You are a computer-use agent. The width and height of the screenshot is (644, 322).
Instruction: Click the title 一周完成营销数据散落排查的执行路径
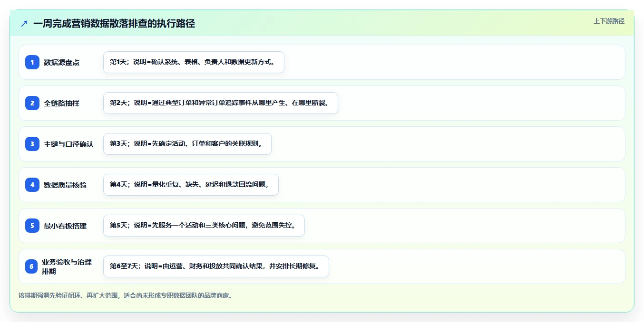click(x=114, y=23)
